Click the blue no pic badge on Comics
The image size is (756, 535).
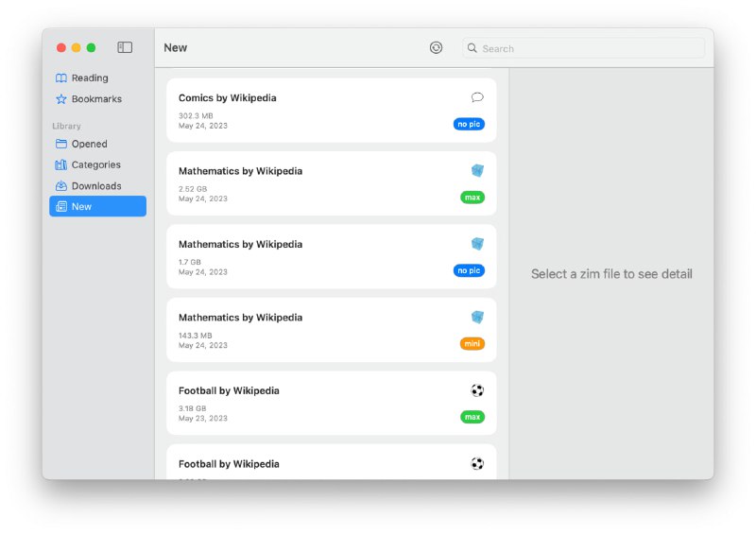pyautogui.click(x=469, y=125)
